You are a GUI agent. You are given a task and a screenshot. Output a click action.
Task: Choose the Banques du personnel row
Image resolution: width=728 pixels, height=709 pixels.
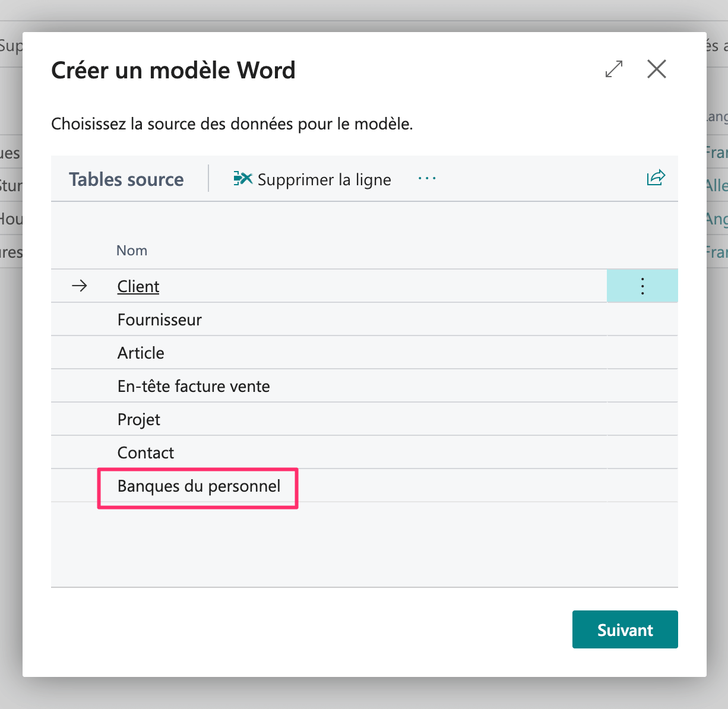coord(199,486)
